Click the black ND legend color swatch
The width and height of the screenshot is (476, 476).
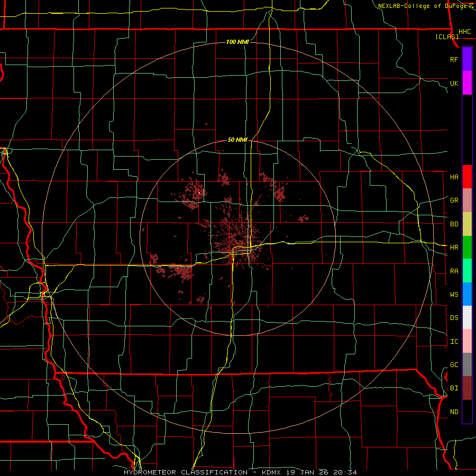[x=467, y=411]
